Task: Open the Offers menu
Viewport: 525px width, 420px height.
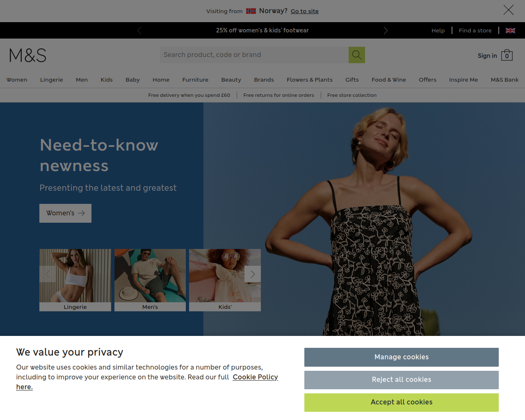Action: (427, 80)
